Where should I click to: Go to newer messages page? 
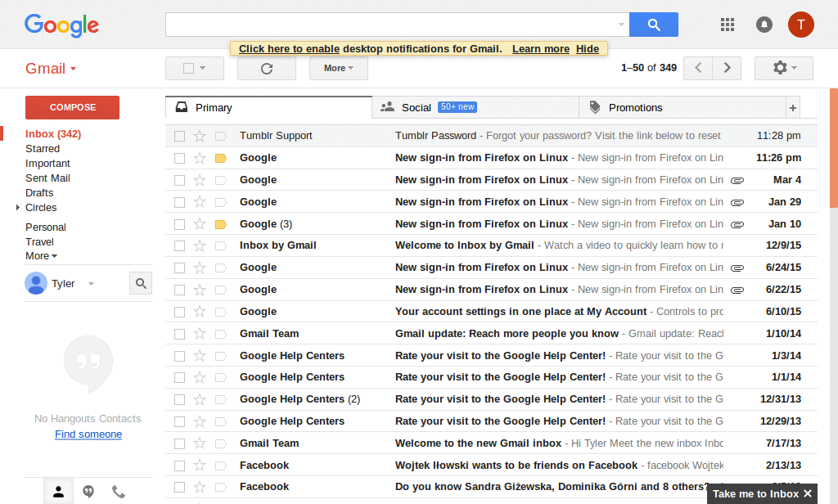tap(698, 68)
